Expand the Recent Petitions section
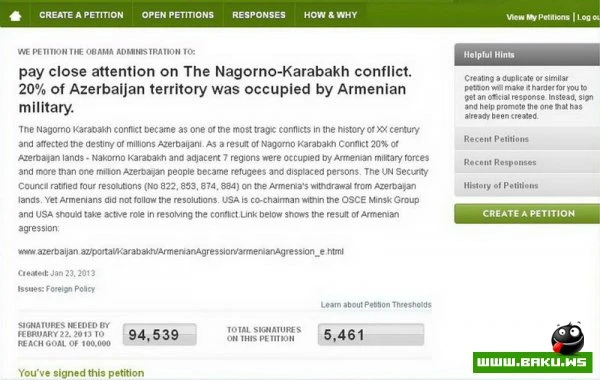600x380 pixels. point(527,139)
